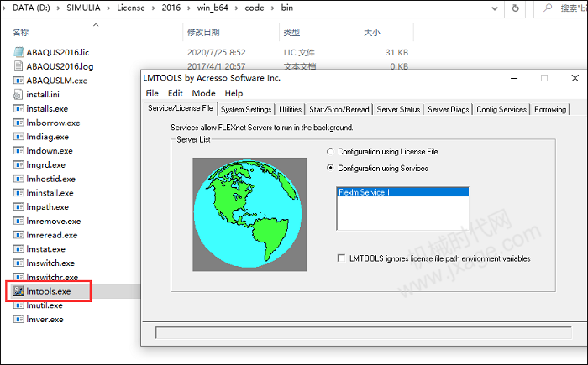Image resolution: width=588 pixels, height=365 pixels.
Task: Expand the chevron after SIMULIA breadcrumb
Action: pyautogui.click(x=108, y=8)
